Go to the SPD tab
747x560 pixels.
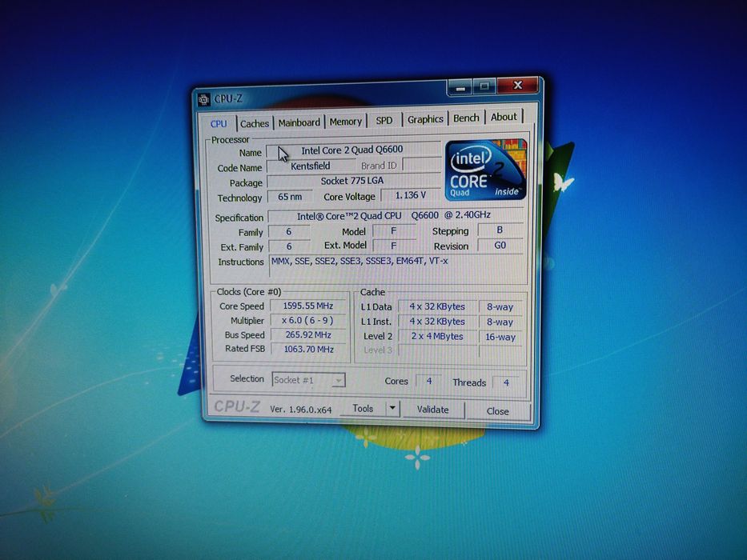click(384, 121)
